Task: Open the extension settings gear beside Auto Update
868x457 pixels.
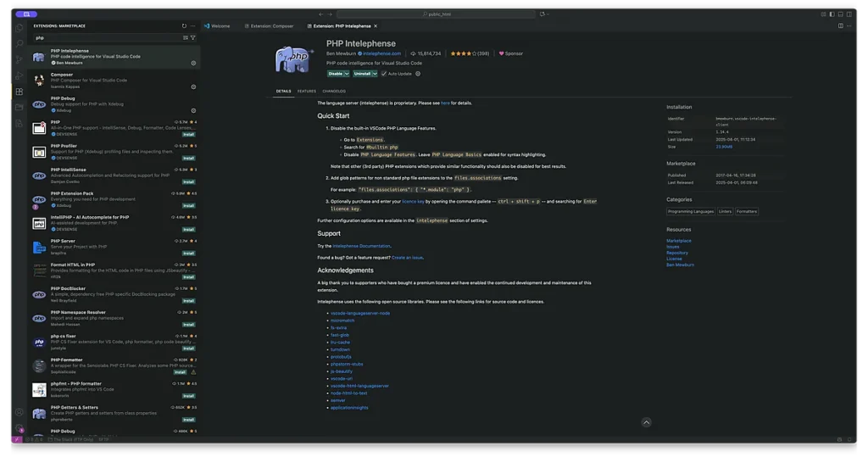Action: pos(418,74)
